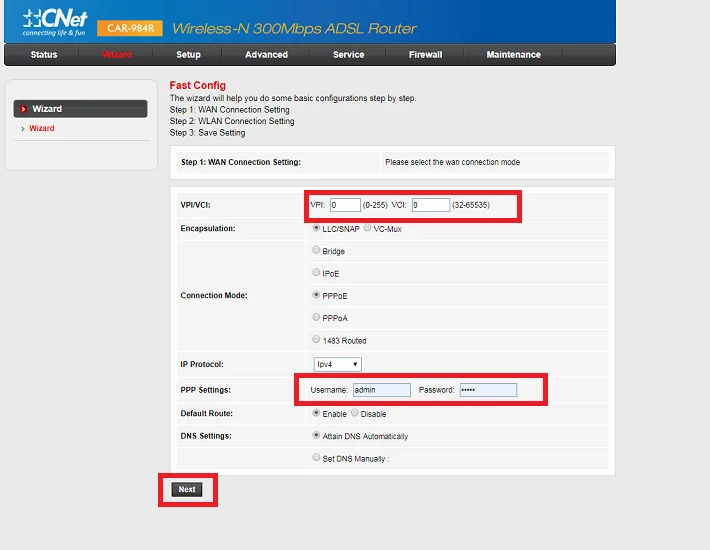710x550 pixels.
Task: Click the '(32-65535)' VCI range hint
Action: pyautogui.click(x=471, y=205)
